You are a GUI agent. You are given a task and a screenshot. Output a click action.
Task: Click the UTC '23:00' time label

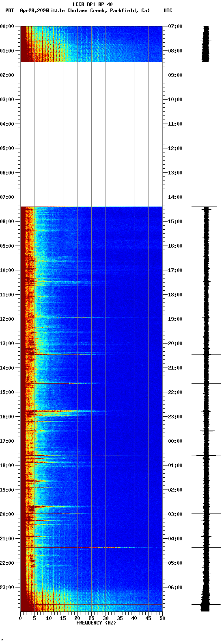tap(175, 417)
